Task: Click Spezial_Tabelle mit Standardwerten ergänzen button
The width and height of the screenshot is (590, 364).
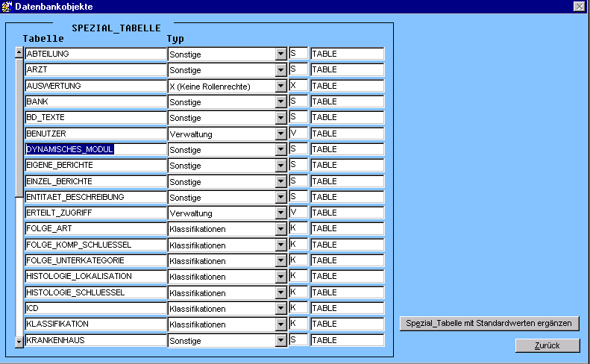Action: point(489,323)
